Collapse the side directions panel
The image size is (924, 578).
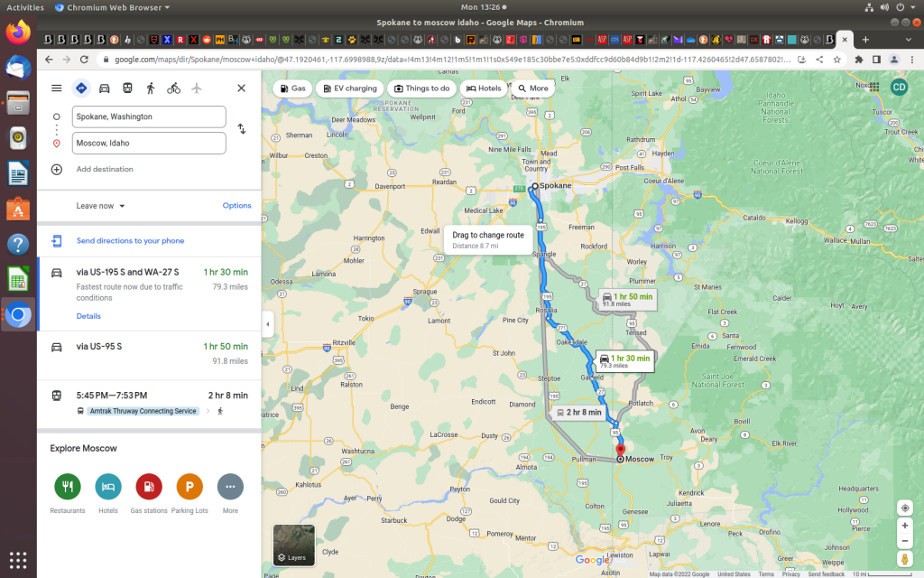click(267, 323)
